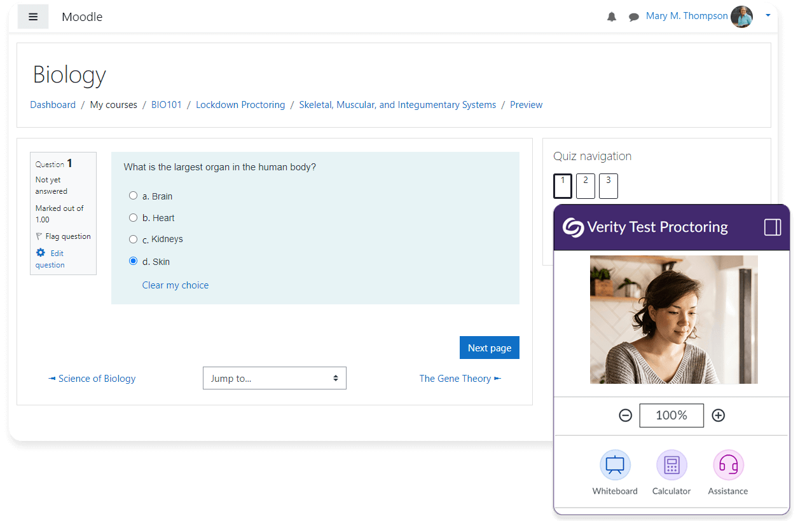Image resolution: width=812 pixels, height=521 pixels.
Task: Click the Next page button
Action: coord(489,347)
